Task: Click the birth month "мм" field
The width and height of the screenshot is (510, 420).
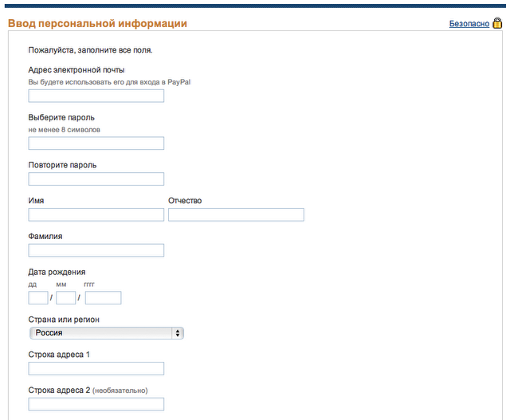Action: tap(66, 298)
